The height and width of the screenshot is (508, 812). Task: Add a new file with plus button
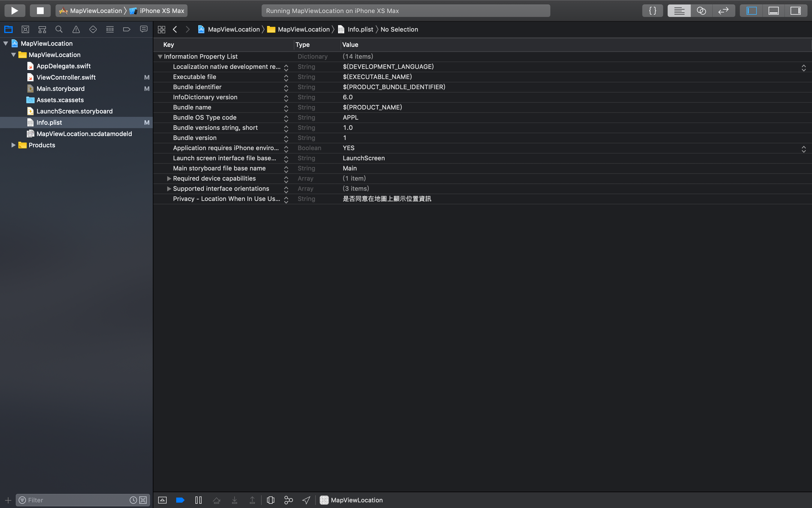(x=8, y=500)
